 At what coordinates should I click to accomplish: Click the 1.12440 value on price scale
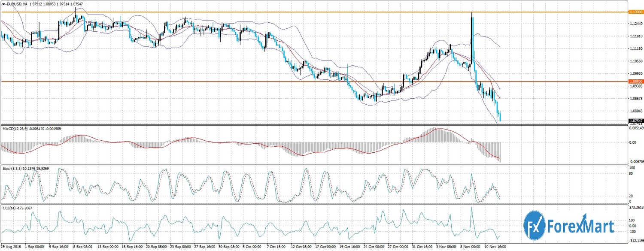click(635, 24)
